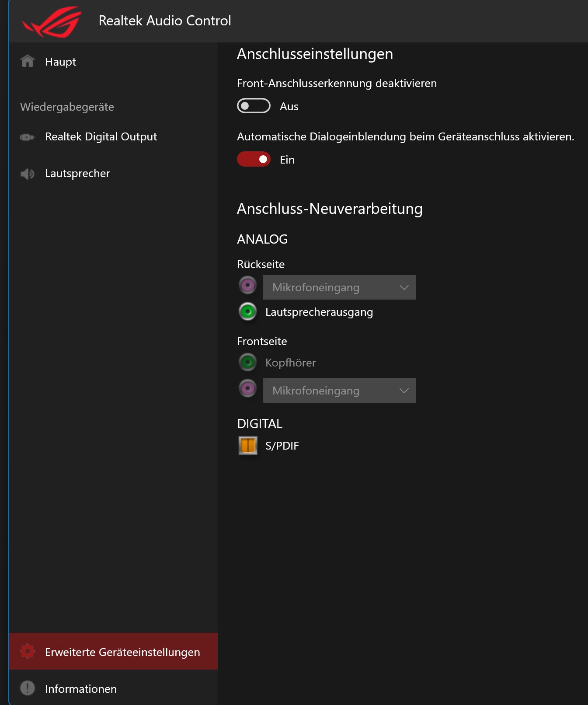This screenshot has height=705, width=588.
Task: Click the Aus label next to the switch
Action: point(289,106)
